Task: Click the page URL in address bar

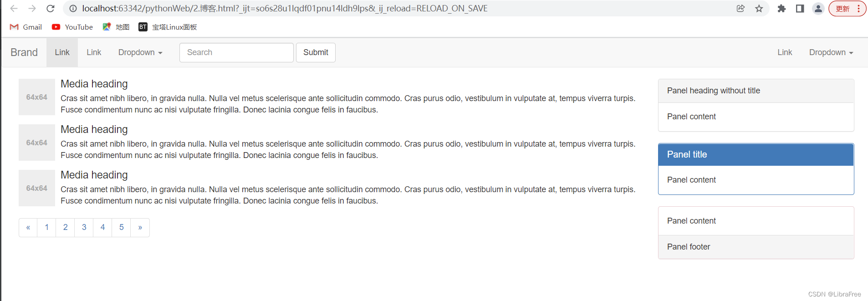Action: (285, 8)
